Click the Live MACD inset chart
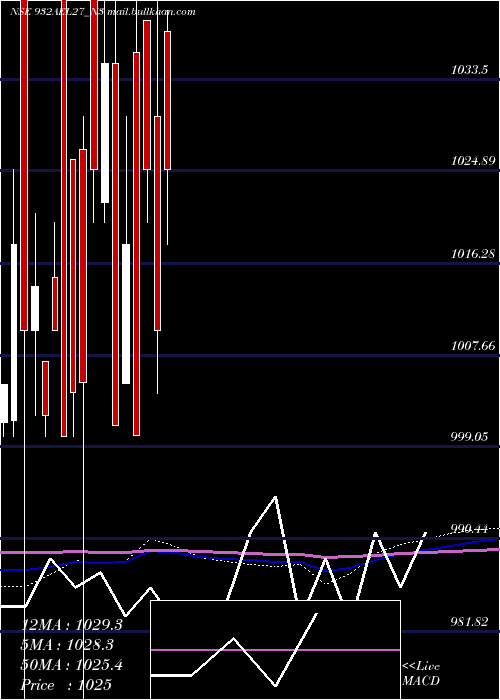Viewport: 500px width, 700px height. tap(275, 650)
